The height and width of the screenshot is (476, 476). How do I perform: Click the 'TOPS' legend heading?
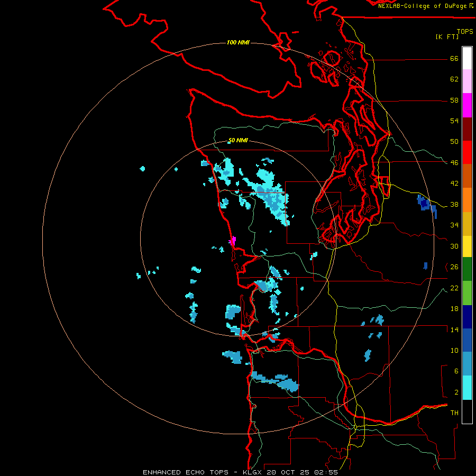coord(465,32)
